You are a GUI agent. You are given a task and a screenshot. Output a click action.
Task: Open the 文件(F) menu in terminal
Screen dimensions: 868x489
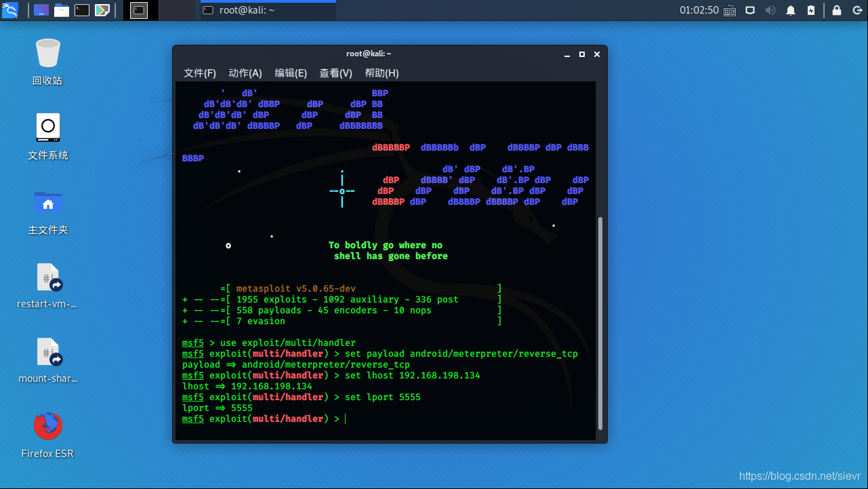tap(200, 73)
